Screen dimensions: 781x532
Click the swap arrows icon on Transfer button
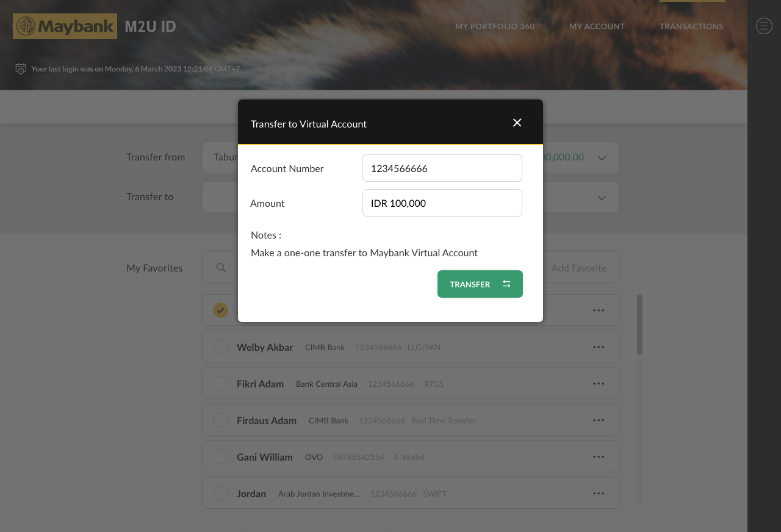coord(506,284)
